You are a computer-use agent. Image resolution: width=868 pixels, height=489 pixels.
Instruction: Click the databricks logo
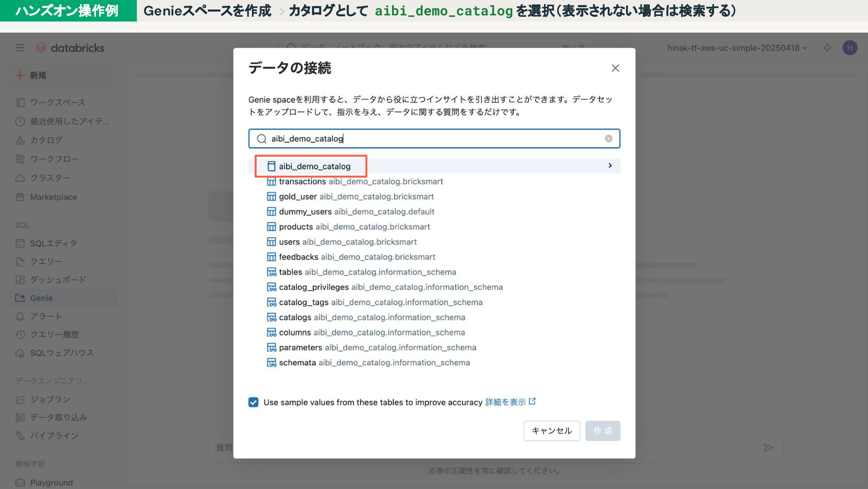tap(70, 48)
